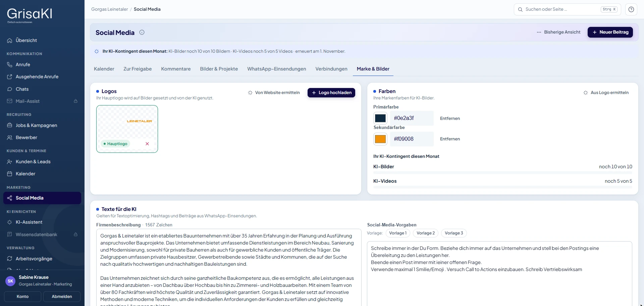Click the GrisaKI logo
This screenshot has height=306, width=644.
point(30,15)
